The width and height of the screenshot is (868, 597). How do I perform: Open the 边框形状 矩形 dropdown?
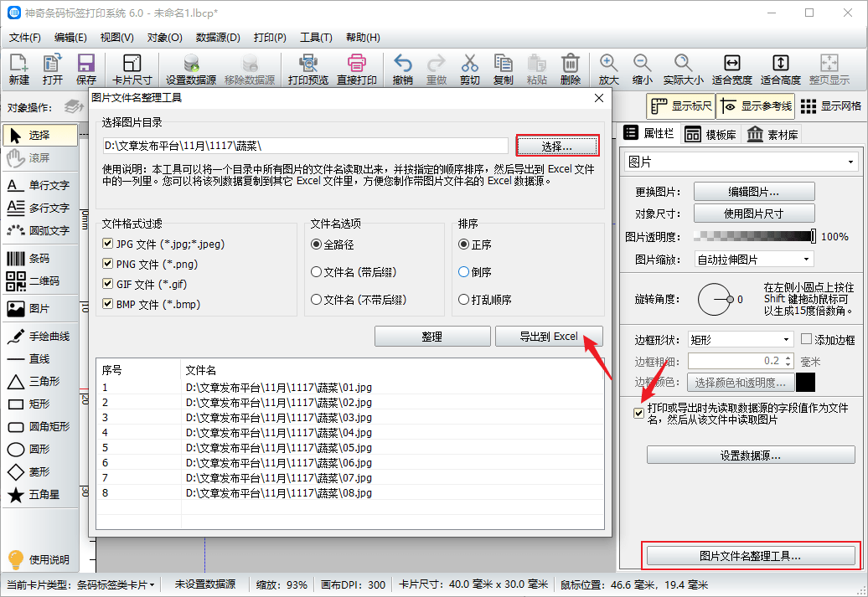[x=740, y=339]
